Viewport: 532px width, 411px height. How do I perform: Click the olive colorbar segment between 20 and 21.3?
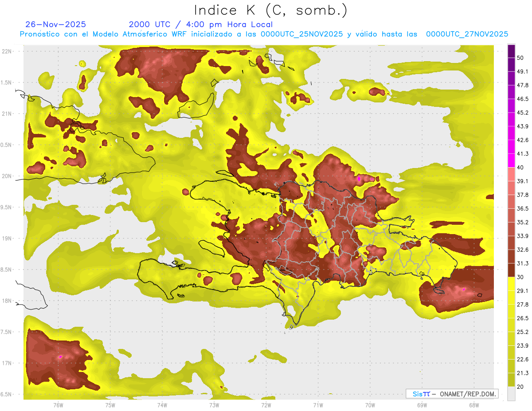pos(511,380)
